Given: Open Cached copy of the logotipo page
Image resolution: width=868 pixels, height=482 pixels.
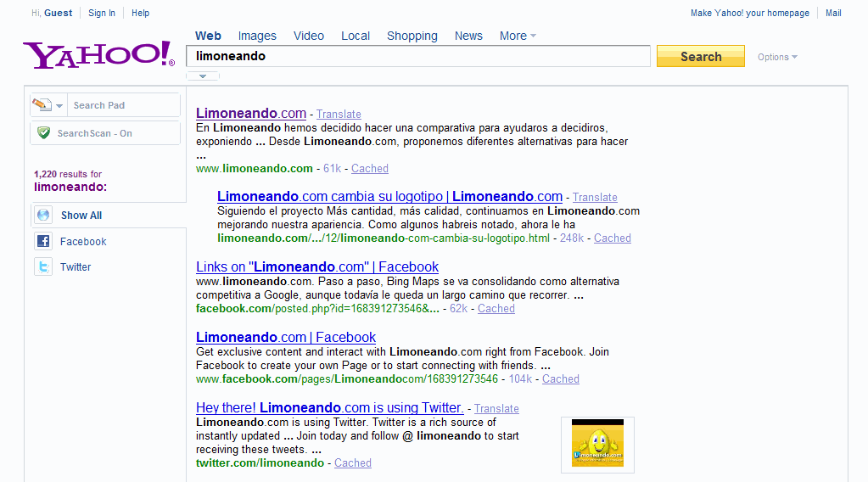Looking at the screenshot, I should 613,238.
